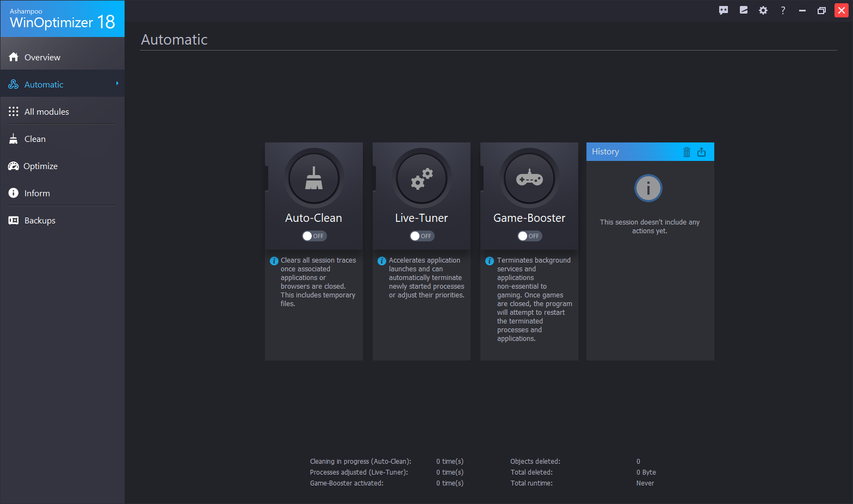Switch on Game-Booster toggle
This screenshot has height=504, width=853.
tap(529, 236)
